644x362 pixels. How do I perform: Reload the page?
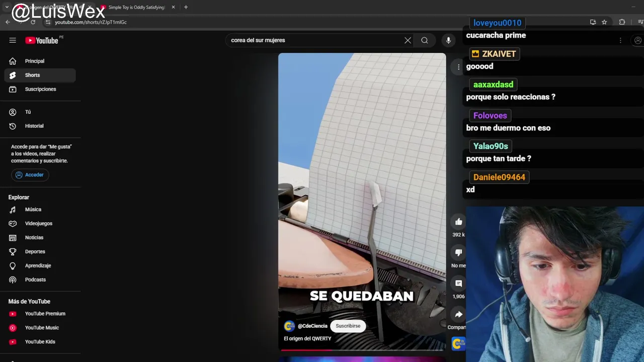click(33, 22)
